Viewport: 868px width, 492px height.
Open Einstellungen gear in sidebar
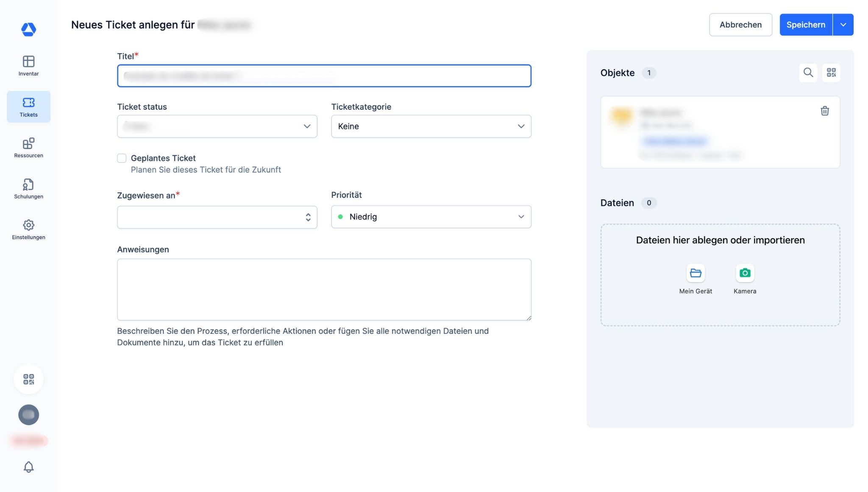pyautogui.click(x=28, y=226)
